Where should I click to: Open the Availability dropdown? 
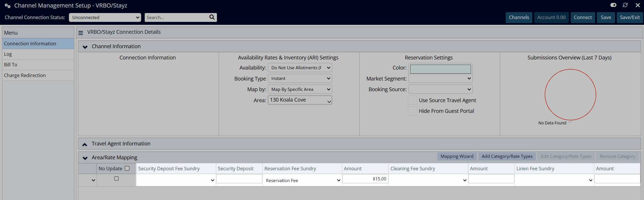(x=300, y=68)
